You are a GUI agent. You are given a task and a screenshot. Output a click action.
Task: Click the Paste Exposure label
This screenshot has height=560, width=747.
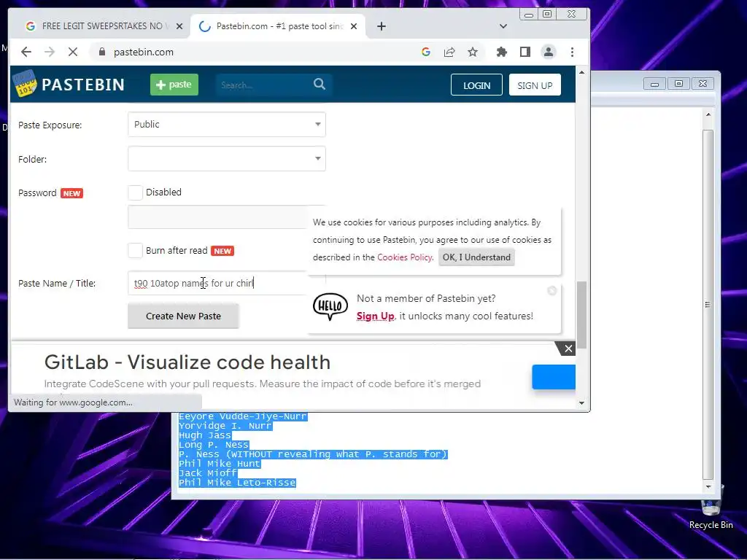pos(50,125)
